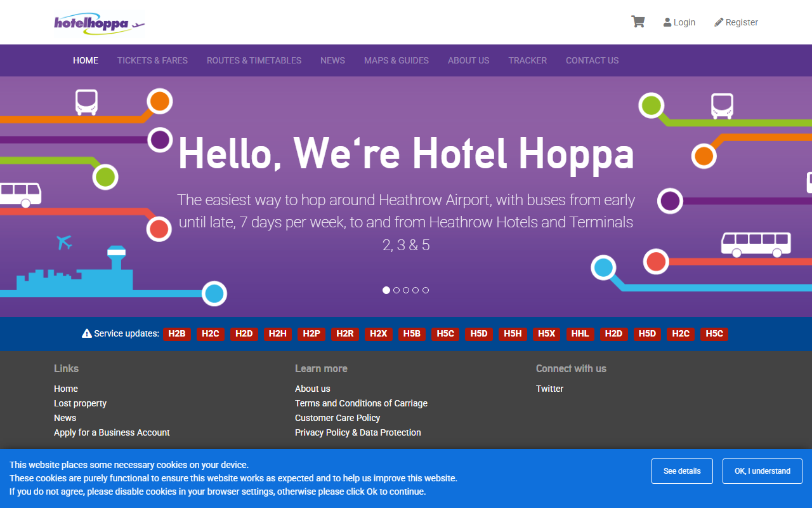812x508 pixels.
Task: Open the About us footer link
Action: point(313,389)
